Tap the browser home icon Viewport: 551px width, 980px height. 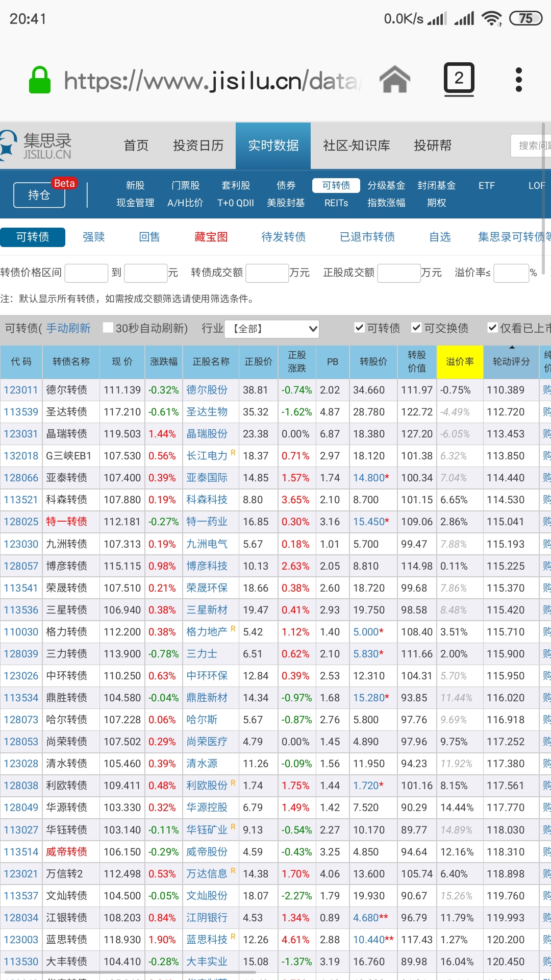click(394, 80)
